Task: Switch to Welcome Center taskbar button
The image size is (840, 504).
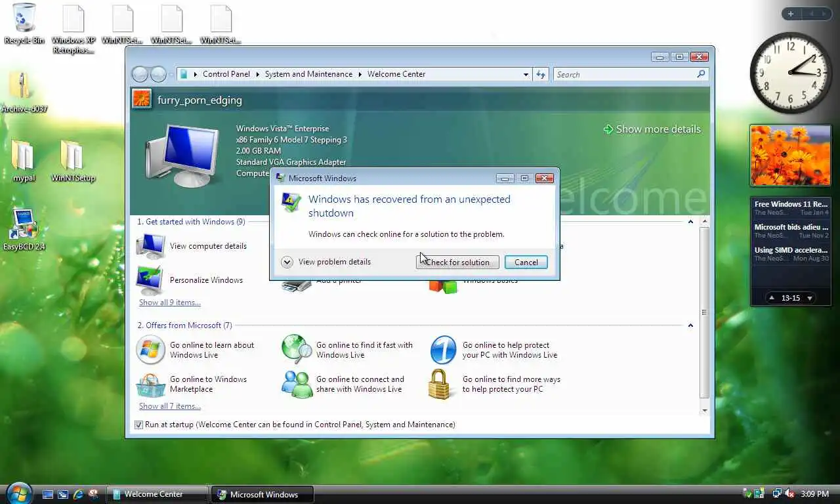Action: [x=157, y=494]
